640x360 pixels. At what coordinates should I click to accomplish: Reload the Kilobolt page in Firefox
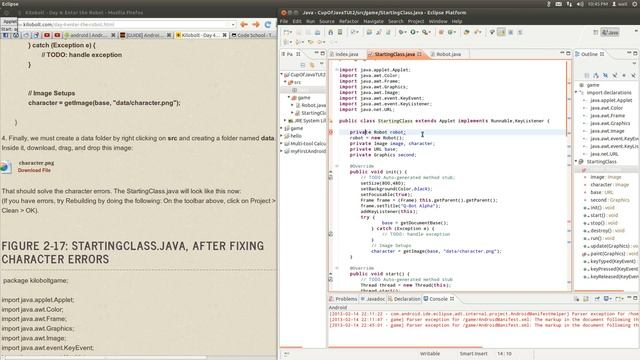tap(268, 24)
